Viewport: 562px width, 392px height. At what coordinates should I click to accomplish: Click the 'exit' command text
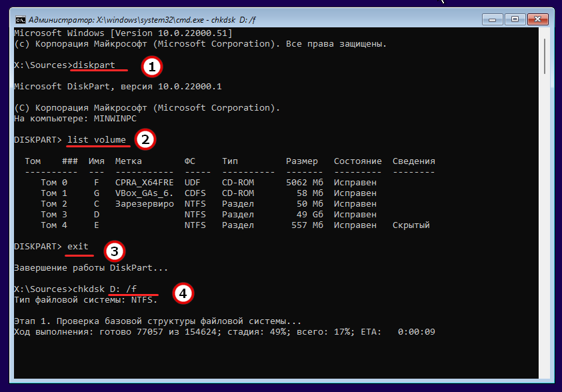[x=78, y=247]
